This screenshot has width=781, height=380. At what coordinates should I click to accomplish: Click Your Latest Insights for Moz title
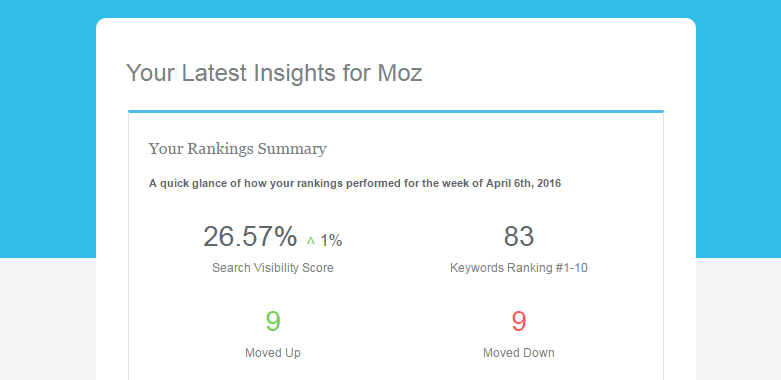click(274, 73)
